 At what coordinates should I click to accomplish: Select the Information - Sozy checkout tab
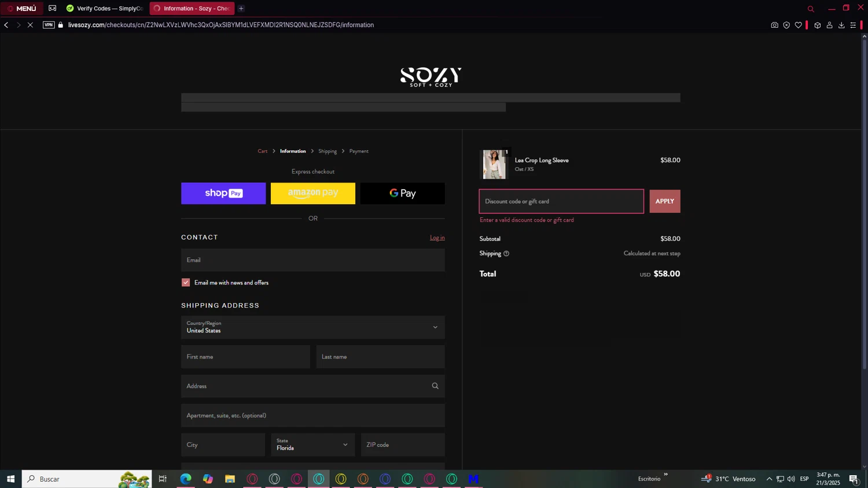coord(192,8)
